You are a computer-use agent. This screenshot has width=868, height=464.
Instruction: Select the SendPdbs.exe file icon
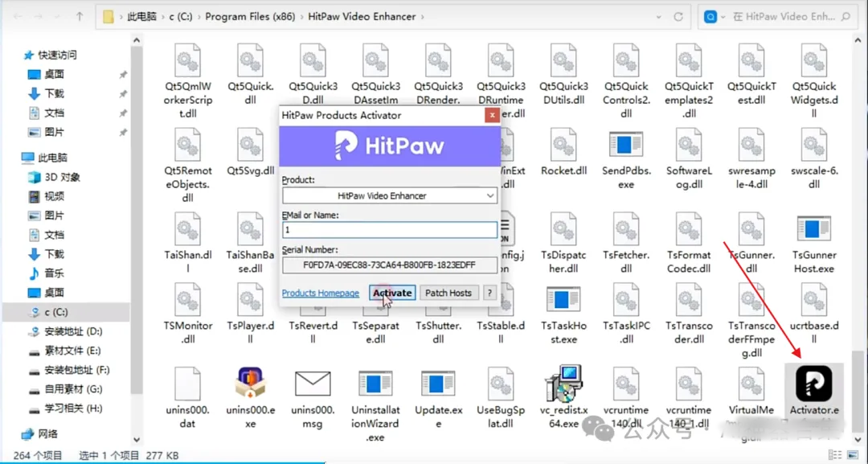pos(625,145)
